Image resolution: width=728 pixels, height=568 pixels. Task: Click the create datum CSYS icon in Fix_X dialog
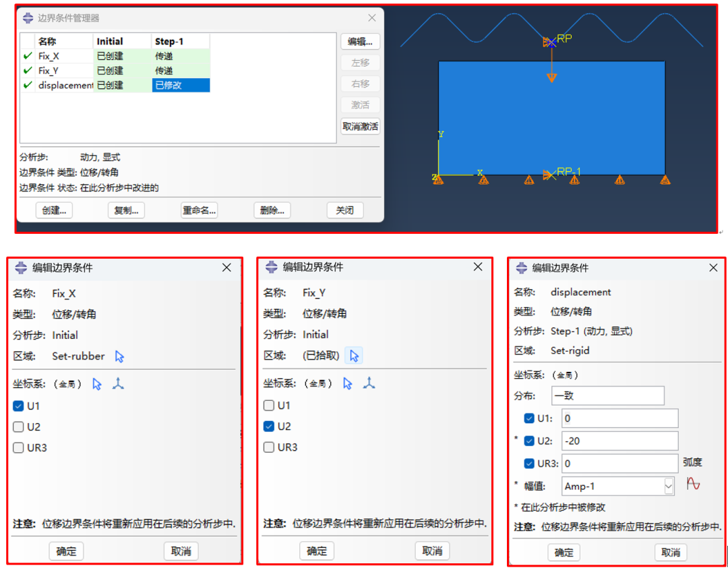pyautogui.click(x=118, y=383)
